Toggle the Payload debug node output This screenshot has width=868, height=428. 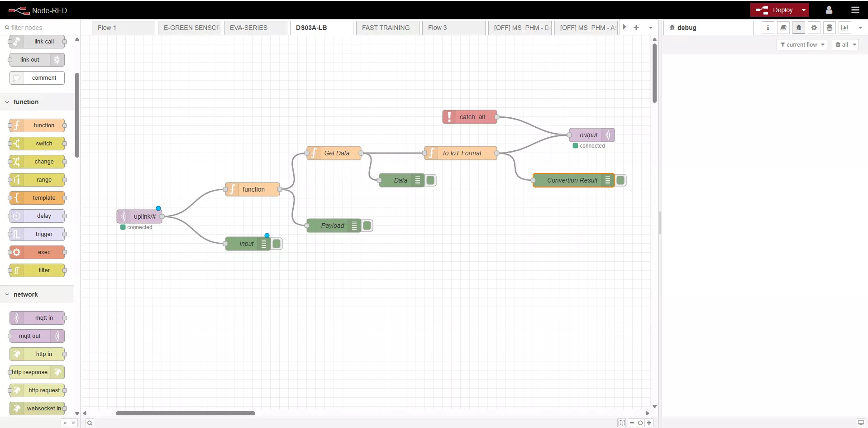click(x=367, y=226)
